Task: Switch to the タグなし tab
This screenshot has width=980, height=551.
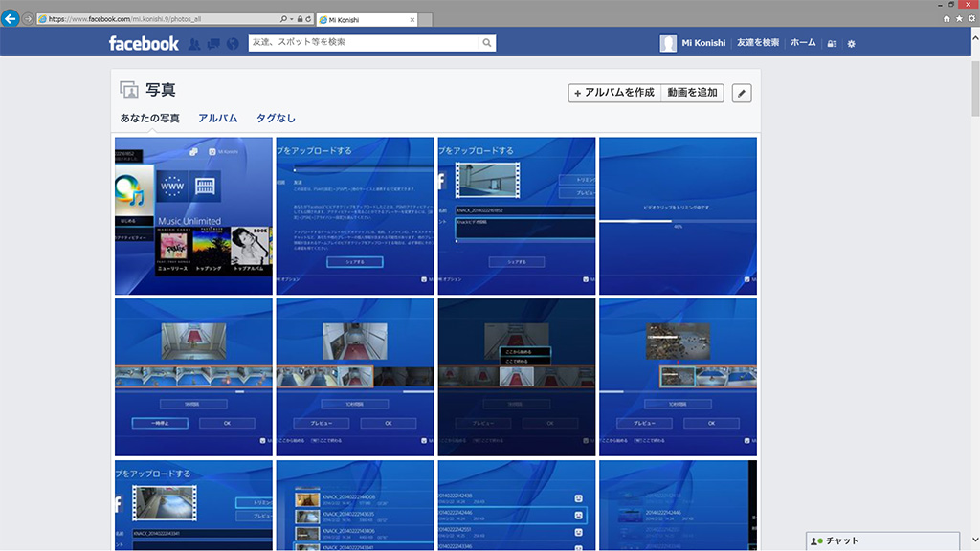Action: pyautogui.click(x=276, y=119)
